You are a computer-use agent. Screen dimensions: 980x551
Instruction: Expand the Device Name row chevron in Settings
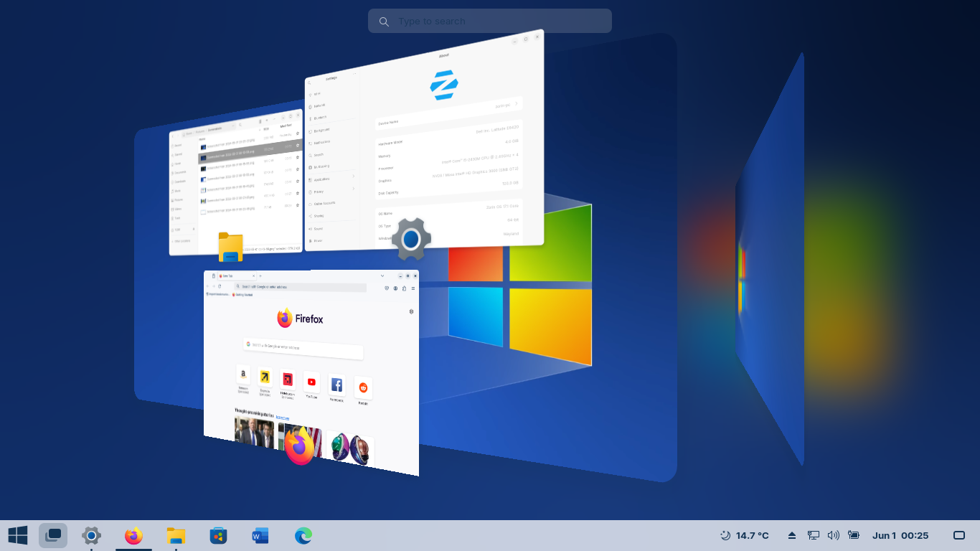click(517, 103)
